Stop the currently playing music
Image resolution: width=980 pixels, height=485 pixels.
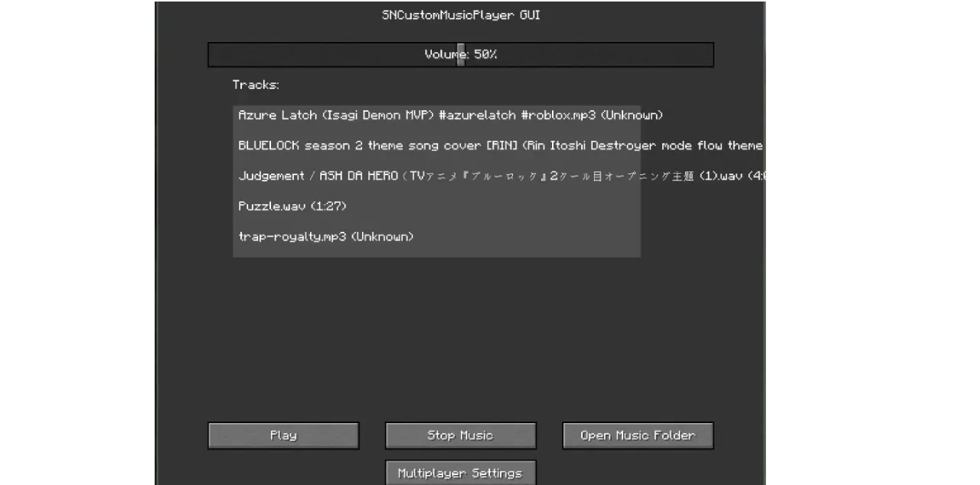[x=460, y=435]
